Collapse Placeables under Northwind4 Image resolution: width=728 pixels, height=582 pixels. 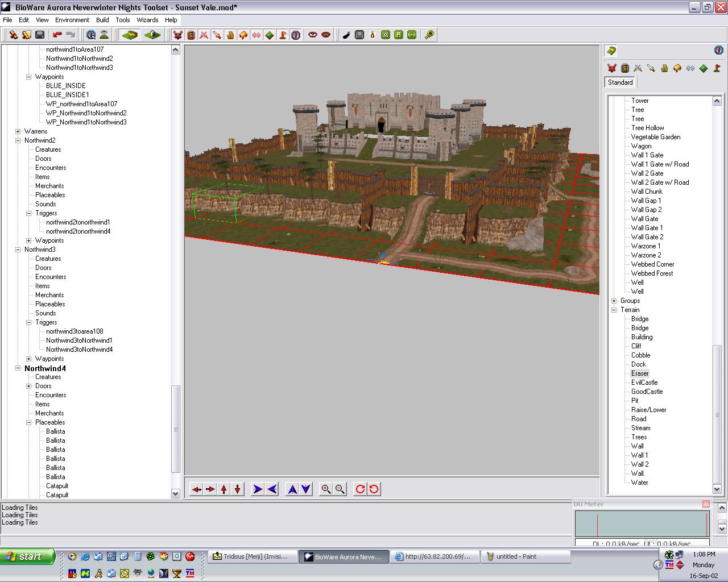[29, 422]
